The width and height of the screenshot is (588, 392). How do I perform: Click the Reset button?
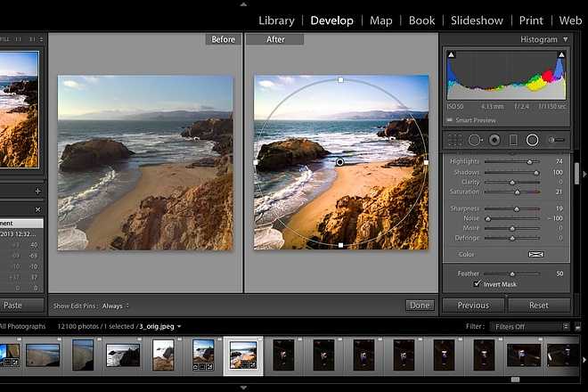(539, 306)
